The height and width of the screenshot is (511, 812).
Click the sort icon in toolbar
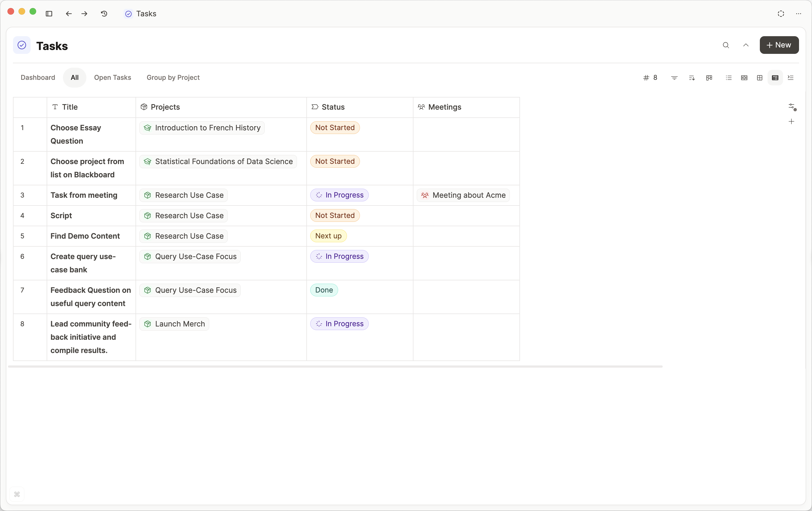click(x=692, y=78)
